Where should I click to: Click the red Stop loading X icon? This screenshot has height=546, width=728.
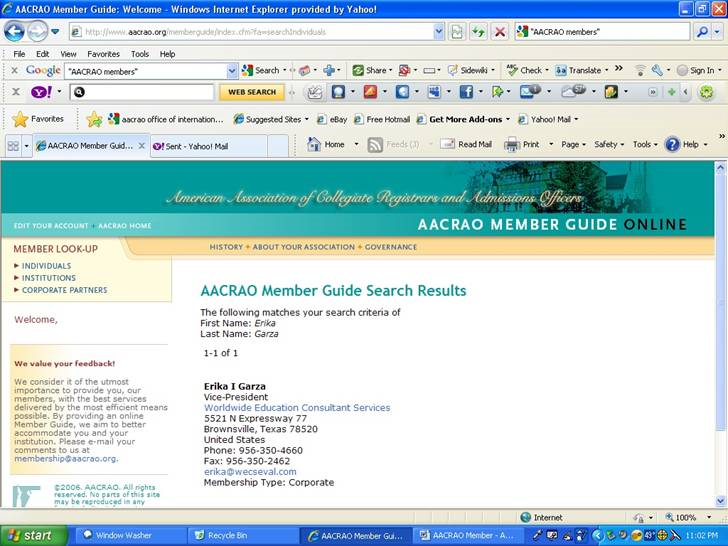click(500, 32)
